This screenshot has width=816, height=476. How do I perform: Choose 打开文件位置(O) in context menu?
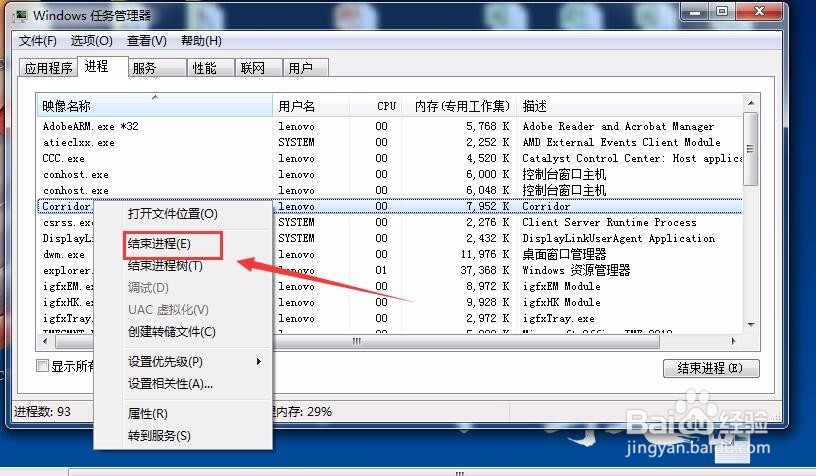click(173, 214)
